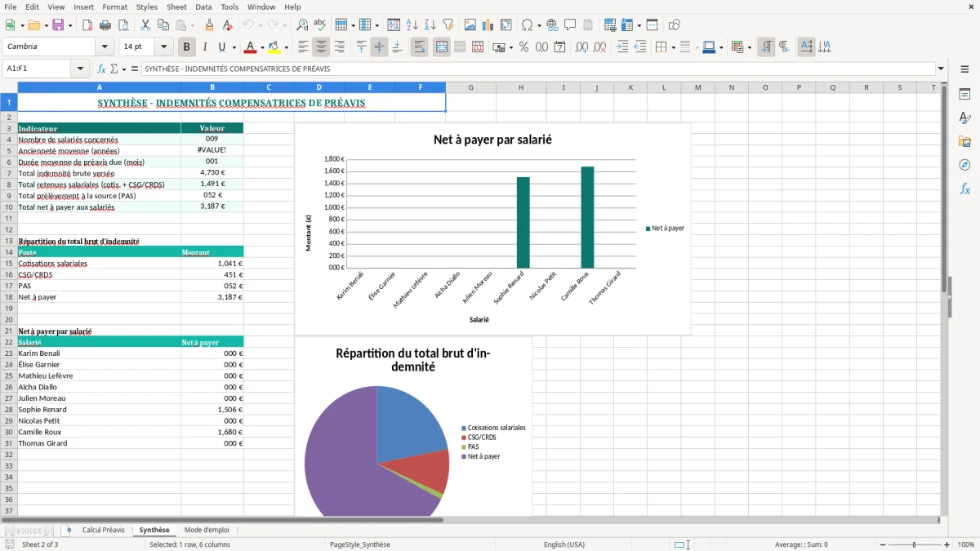Open the Font Color dropdown arrow
Viewport: 980px width, 551px height.
pos(262,47)
